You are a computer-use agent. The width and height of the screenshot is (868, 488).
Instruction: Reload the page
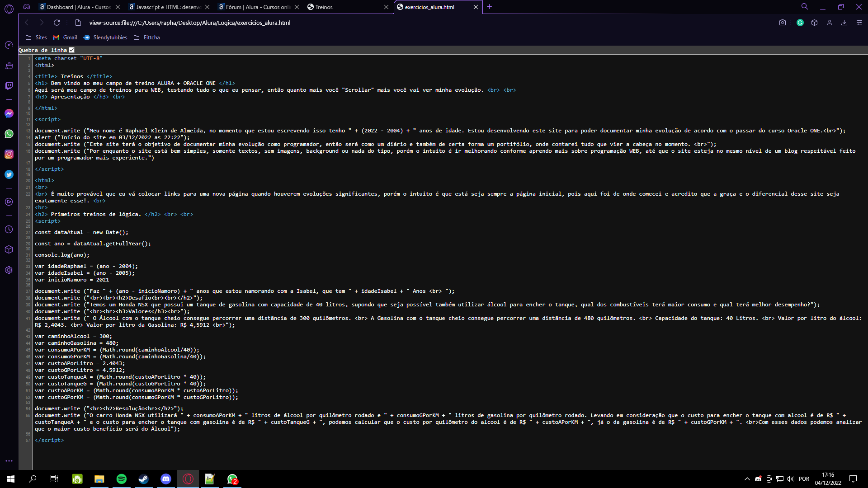[x=57, y=23]
